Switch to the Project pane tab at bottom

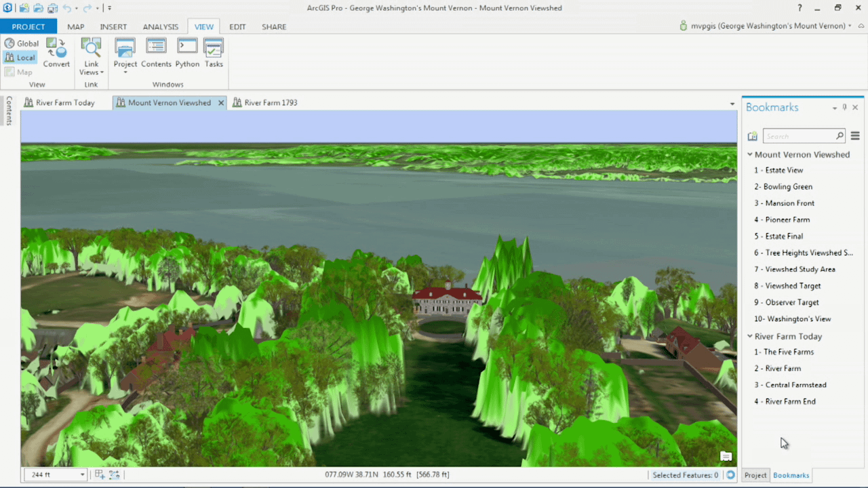click(x=755, y=475)
